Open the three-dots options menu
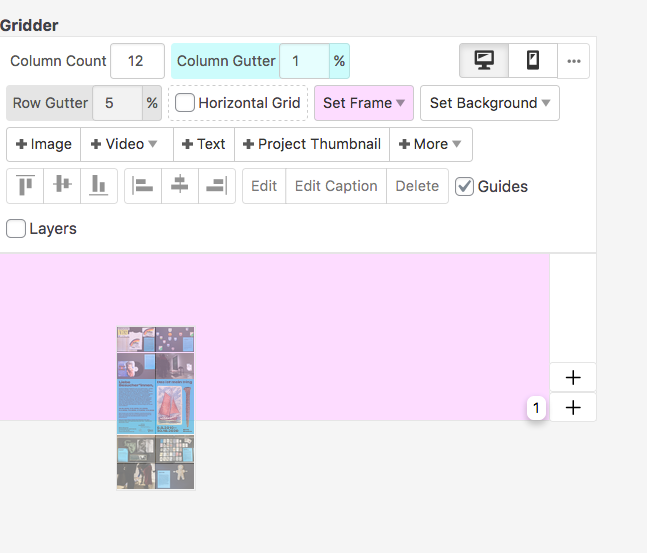Image resolution: width=647 pixels, height=553 pixels. tap(573, 61)
